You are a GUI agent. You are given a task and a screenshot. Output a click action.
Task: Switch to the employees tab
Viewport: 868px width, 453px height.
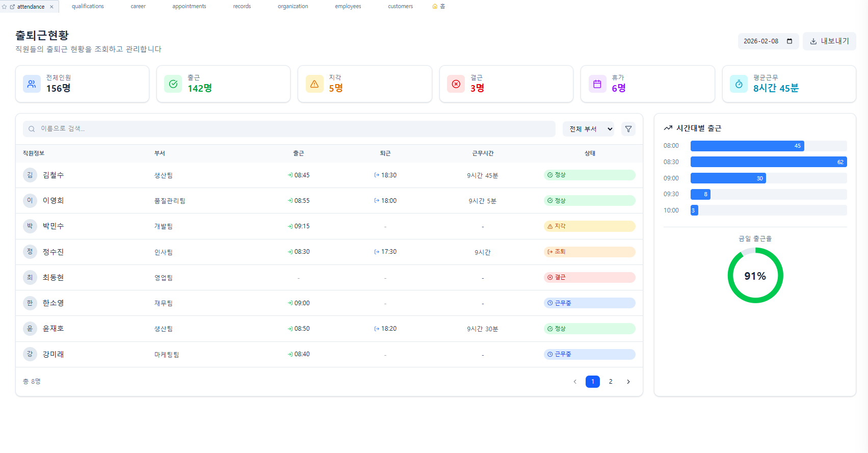coord(348,7)
